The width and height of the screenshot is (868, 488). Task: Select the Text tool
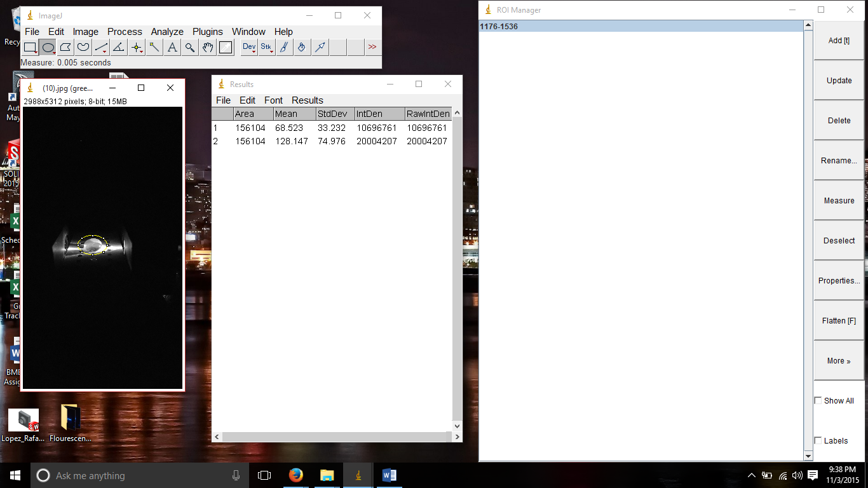coord(172,47)
